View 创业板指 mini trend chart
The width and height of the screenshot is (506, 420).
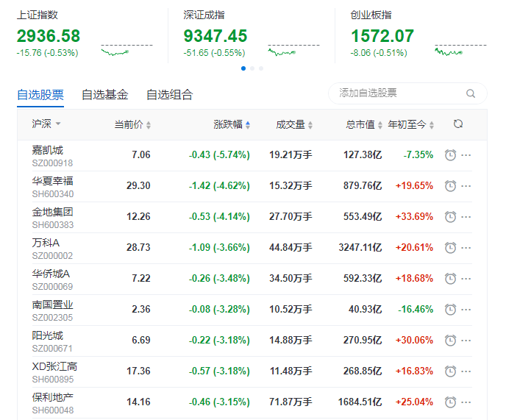pyautogui.click(x=460, y=50)
